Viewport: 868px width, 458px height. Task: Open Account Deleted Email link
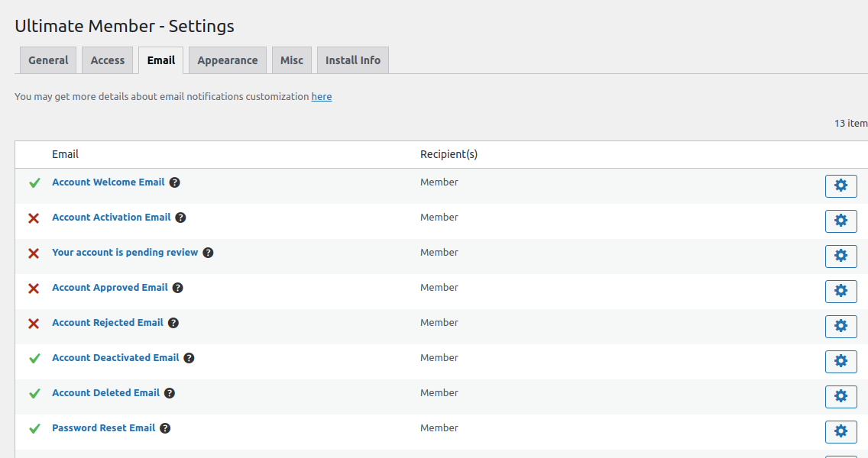click(x=105, y=392)
